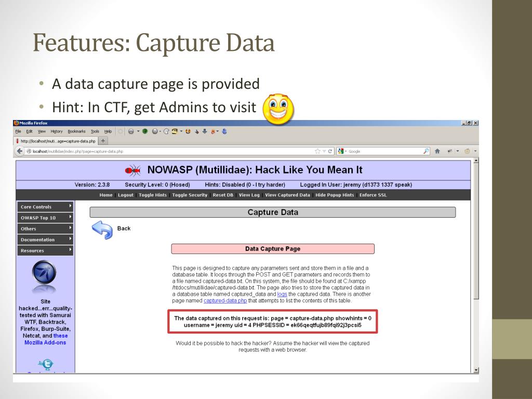Open the search engine dropdown arrow
This screenshot has height=399, width=532.
click(x=345, y=151)
